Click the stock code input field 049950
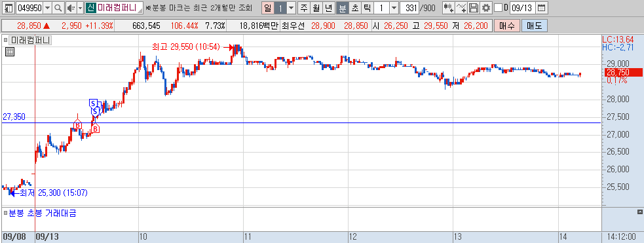Image resolution: width=644 pixels, height=243 pixels. pos(29,8)
